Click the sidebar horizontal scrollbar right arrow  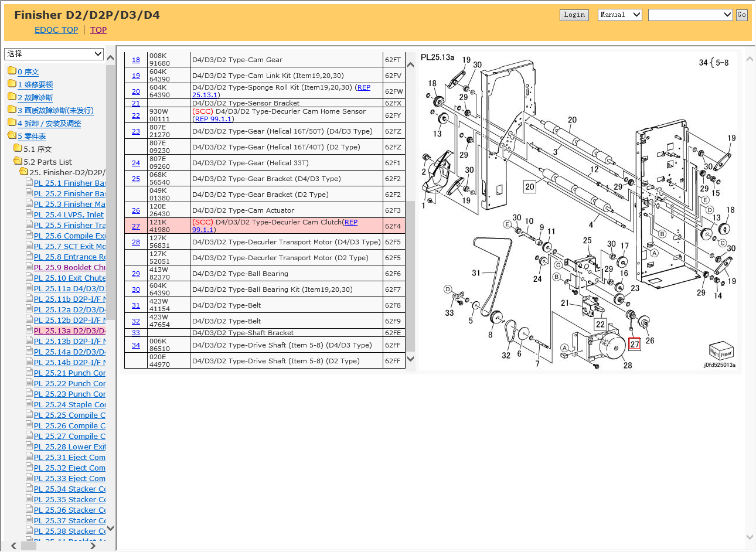coord(93,546)
